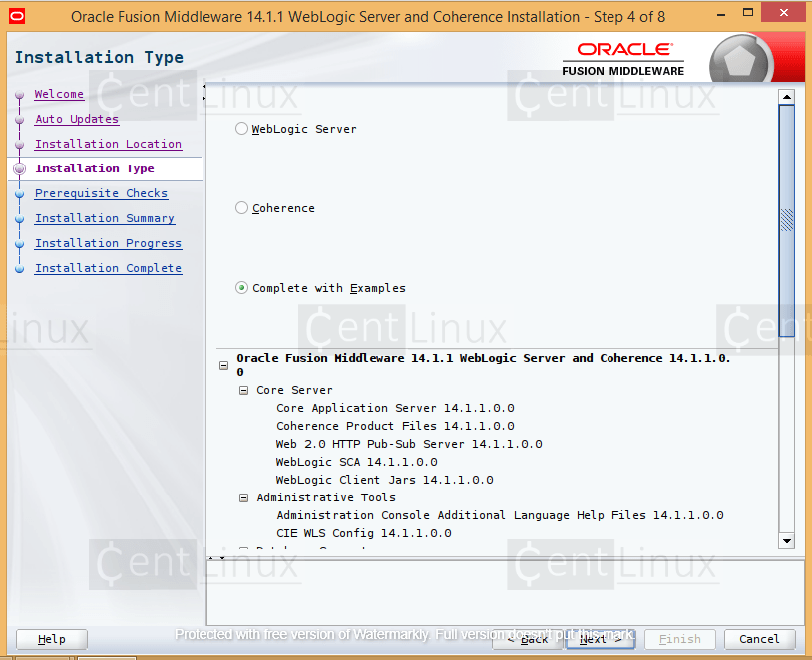The width and height of the screenshot is (812, 660).
Task: Proceed with the Next button
Action: click(601, 639)
